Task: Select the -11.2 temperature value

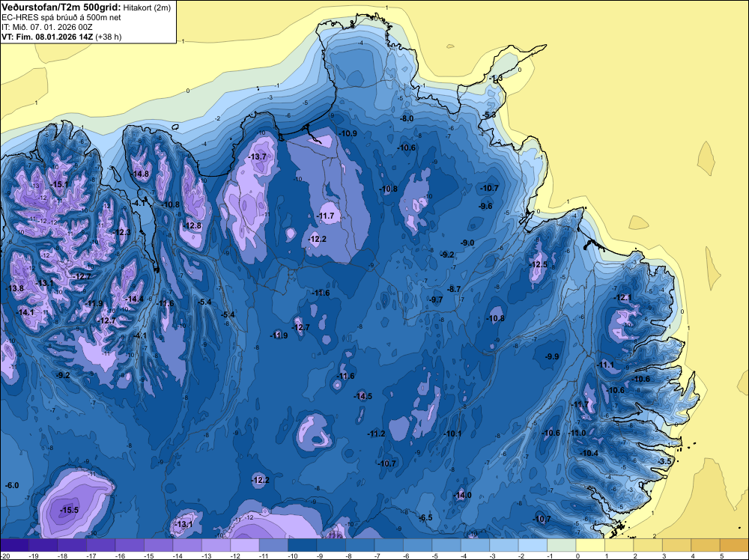Action: tap(377, 434)
